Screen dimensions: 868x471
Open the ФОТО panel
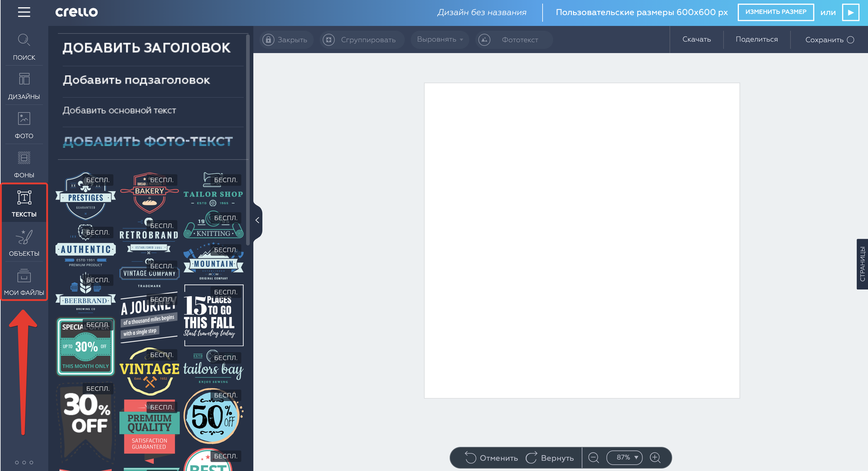point(24,126)
